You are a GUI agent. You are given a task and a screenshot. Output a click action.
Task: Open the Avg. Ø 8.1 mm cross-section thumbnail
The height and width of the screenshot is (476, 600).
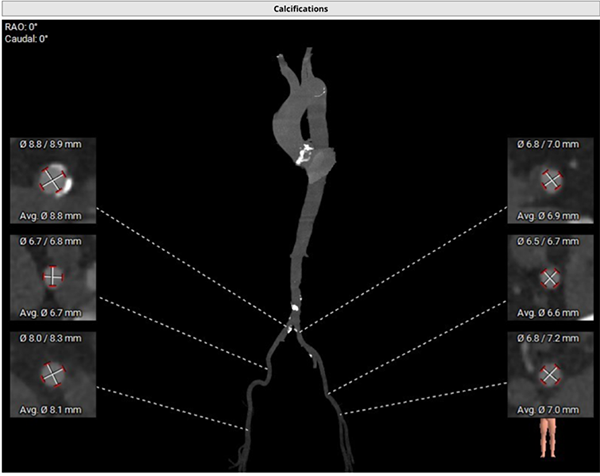[53, 374]
